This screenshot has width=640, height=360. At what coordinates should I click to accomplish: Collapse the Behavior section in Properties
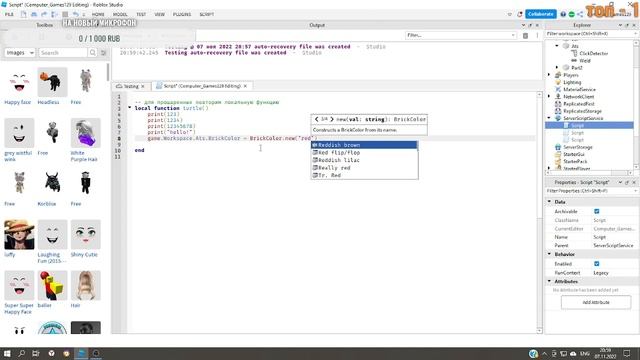tap(549, 254)
